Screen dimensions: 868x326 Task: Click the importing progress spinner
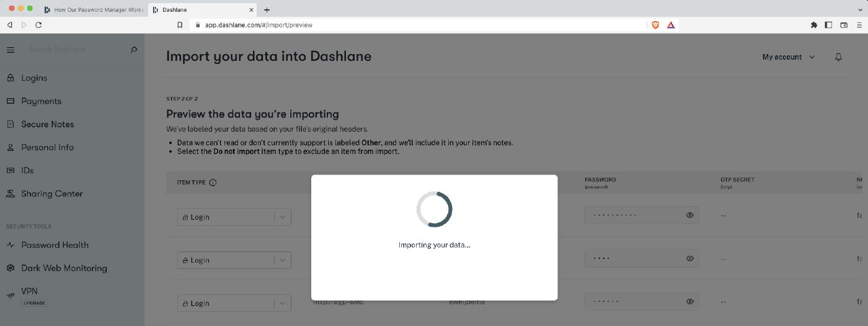[x=434, y=209]
